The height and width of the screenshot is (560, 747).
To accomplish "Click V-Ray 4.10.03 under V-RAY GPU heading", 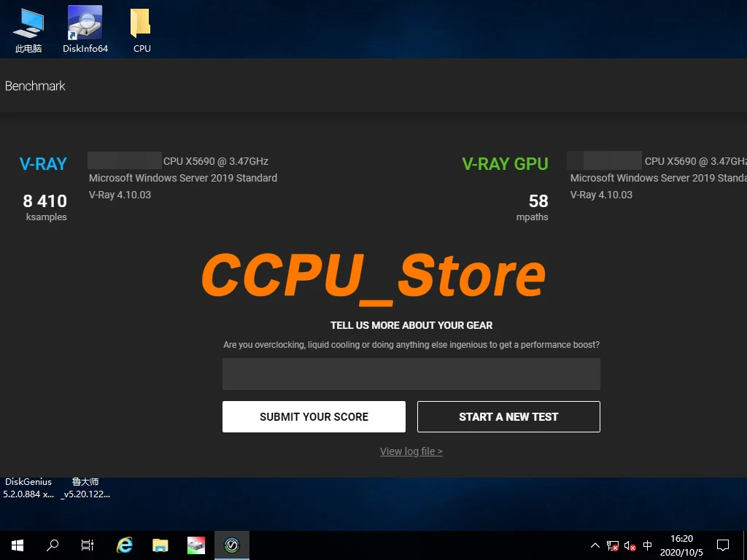I will click(601, 195).
